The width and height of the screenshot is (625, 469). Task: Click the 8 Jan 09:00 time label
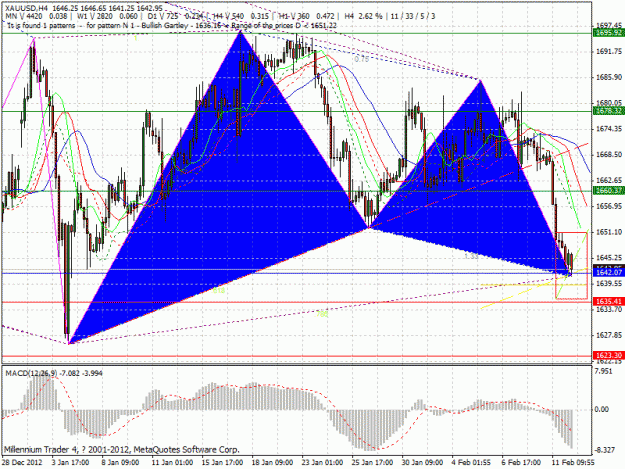pyautogui.click(x=121, y=463)
